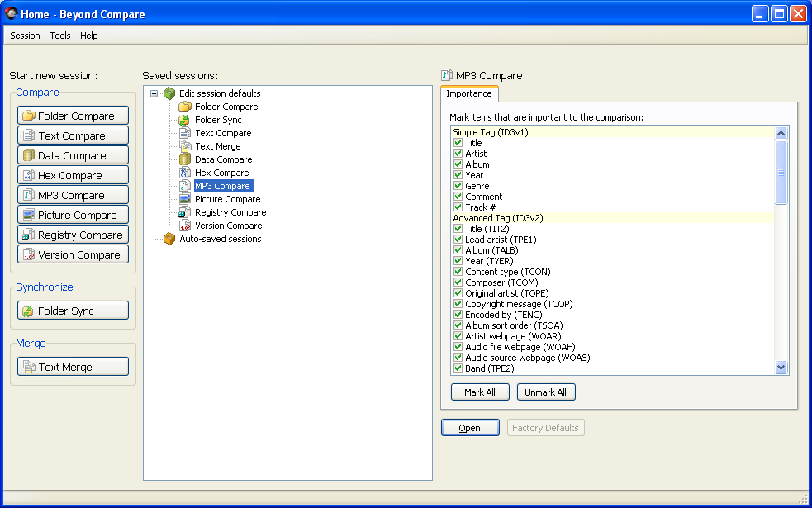This screenshot has height=508, width=812.
Task: Click the Unmark All button
Action: [545, 392]
